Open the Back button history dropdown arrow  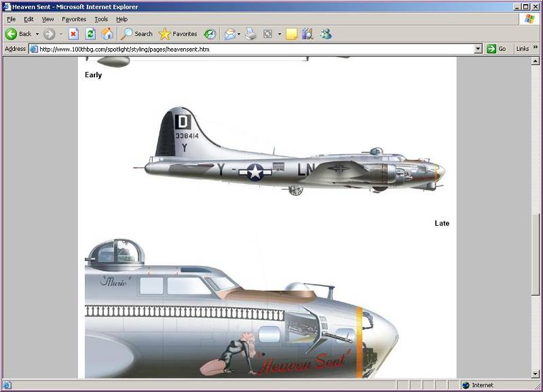[x=37, y=34]
